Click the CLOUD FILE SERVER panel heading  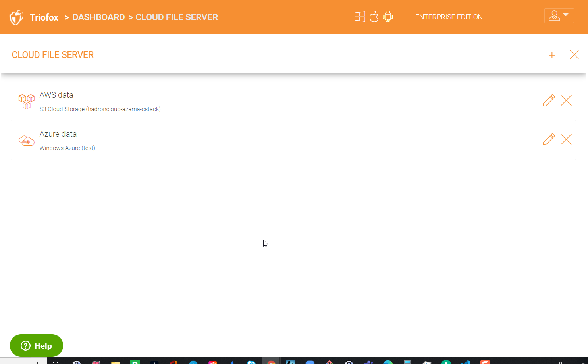(53, 55)
